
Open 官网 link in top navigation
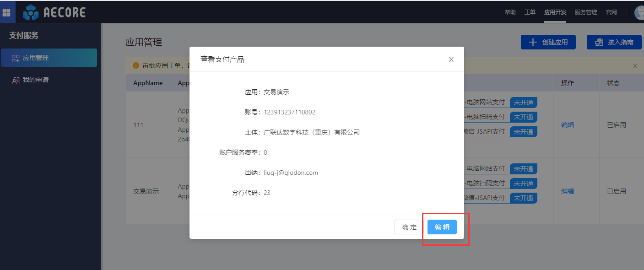pyautogui.click(x=611, y=12)
